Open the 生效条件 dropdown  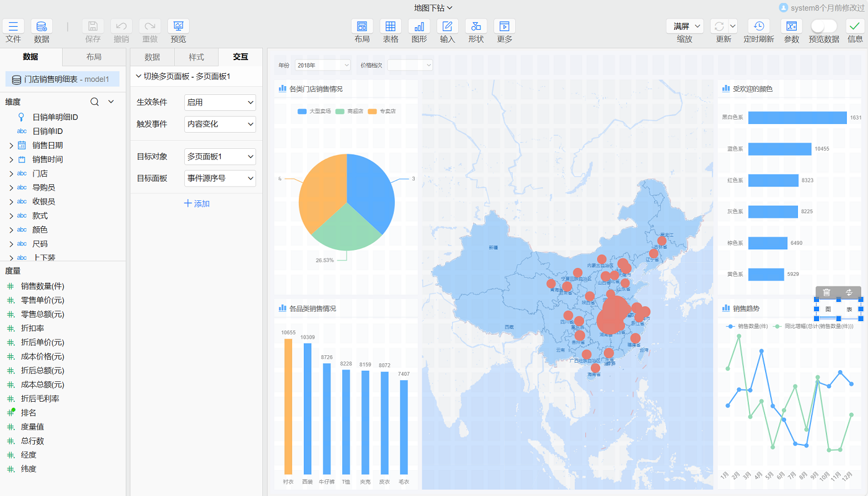pos(220,102)
